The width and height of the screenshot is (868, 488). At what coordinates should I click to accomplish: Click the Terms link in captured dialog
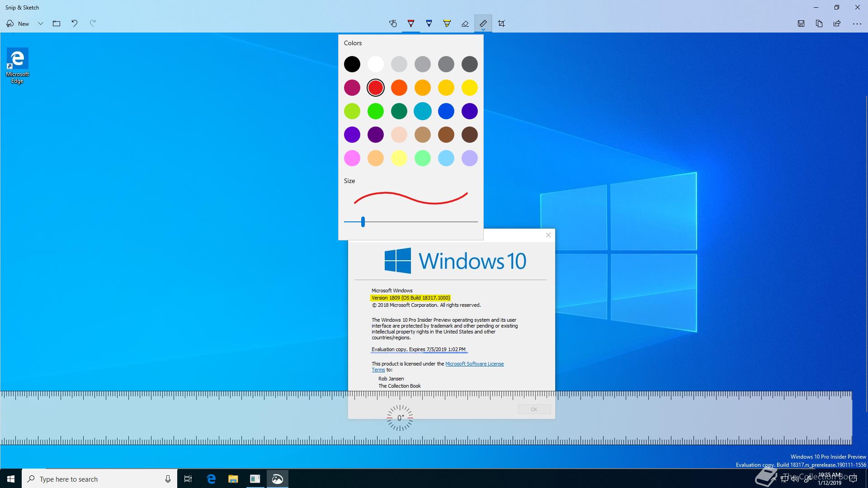pyautogui.click(x=378, y=370)
